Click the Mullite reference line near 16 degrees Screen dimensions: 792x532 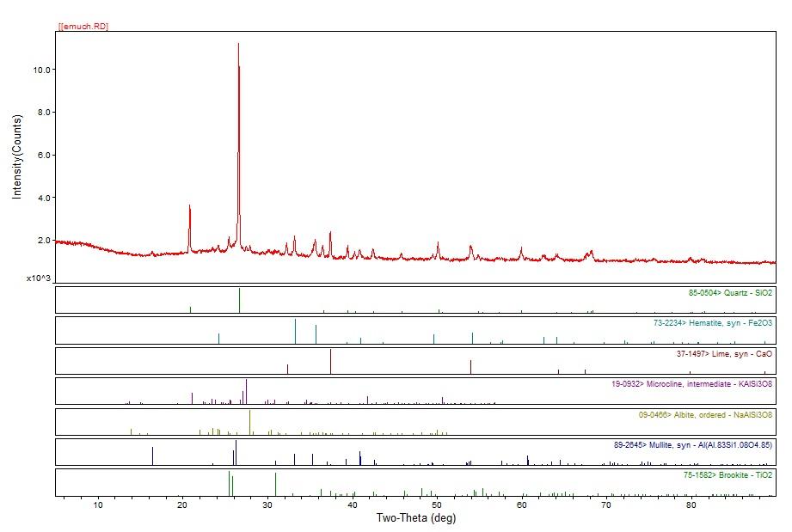152,456
